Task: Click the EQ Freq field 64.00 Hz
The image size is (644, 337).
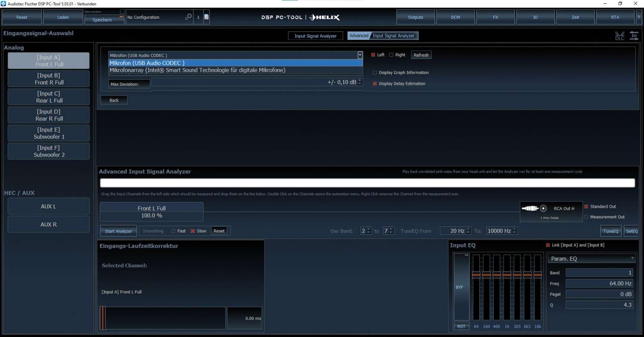Action: point(599,283)
